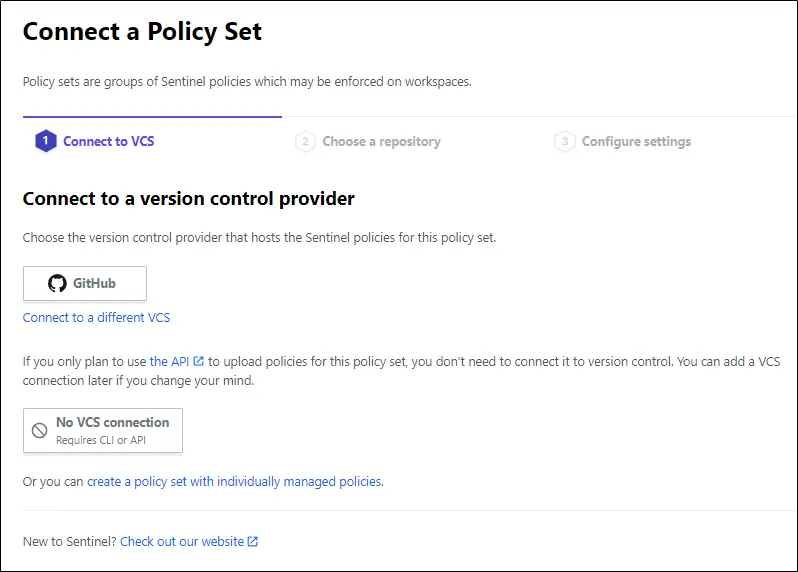Click the policy sets description text below the title

pyautogui.click(x=247, y=82)
